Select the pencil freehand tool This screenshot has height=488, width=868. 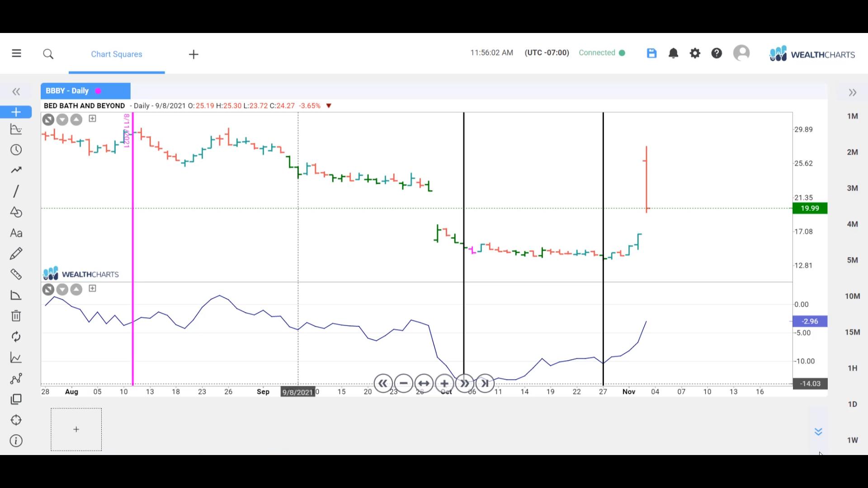[16, 253]
